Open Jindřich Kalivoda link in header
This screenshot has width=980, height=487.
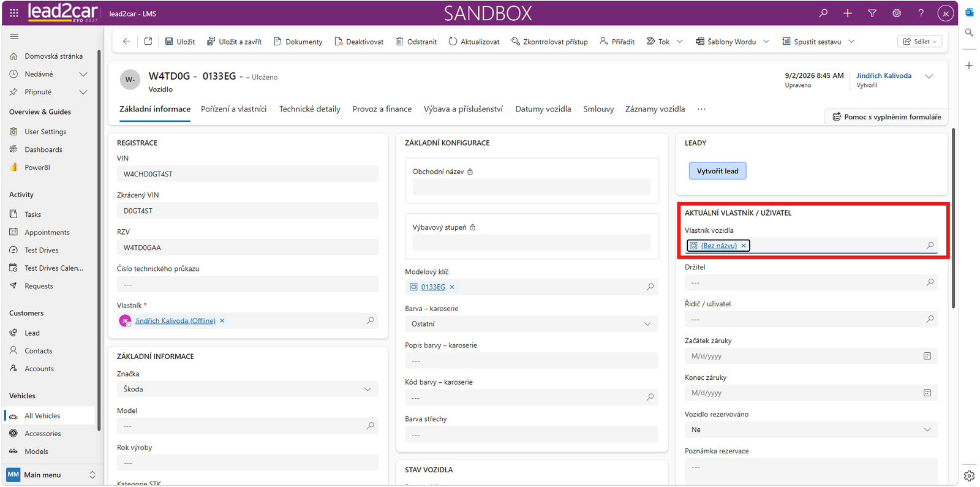884,76
